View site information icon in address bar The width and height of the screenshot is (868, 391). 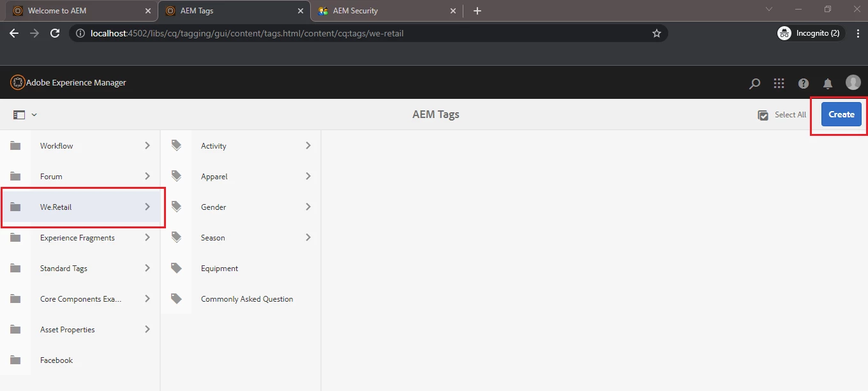(x=80, y=33)
